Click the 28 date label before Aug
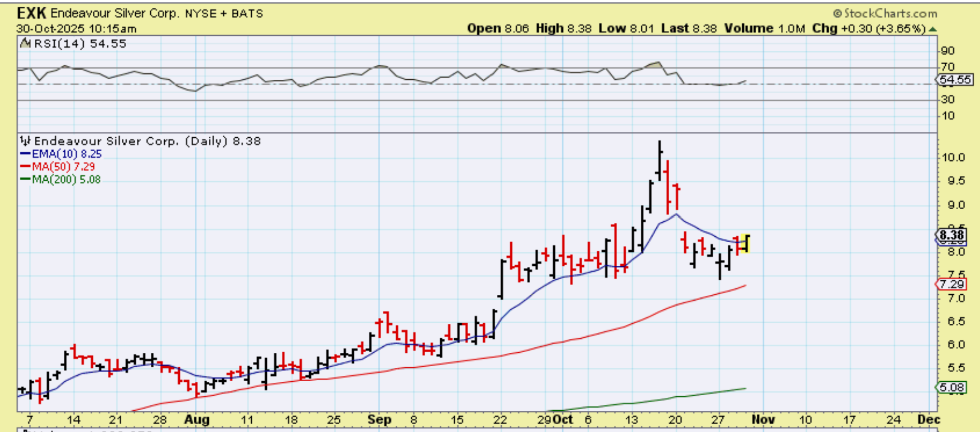 (x=159, y=420)
